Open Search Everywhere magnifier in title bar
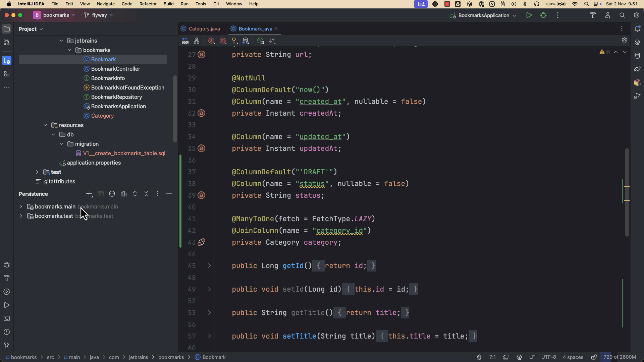 pyautogui.click(x=622, y=15)
